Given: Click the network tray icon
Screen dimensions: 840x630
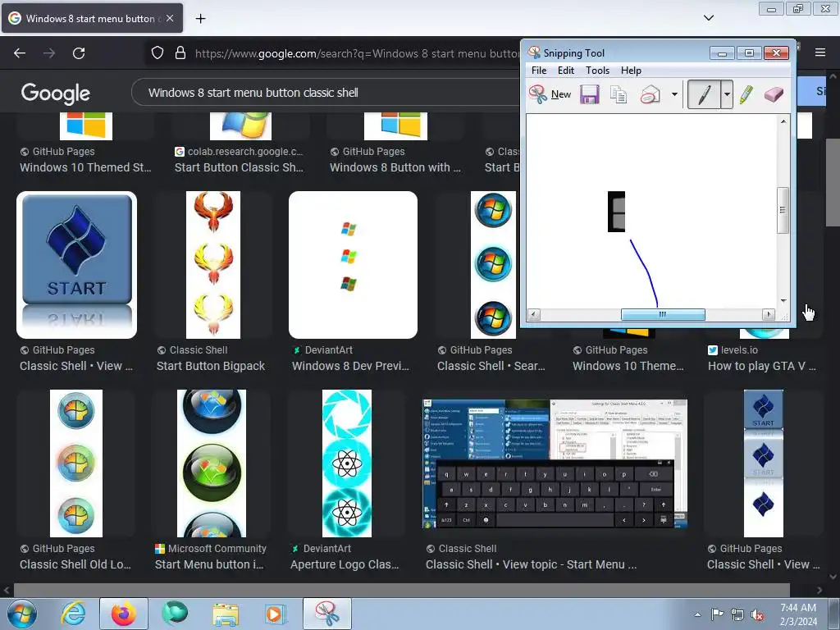Looking at the screenshot, I should coord(737,615).
